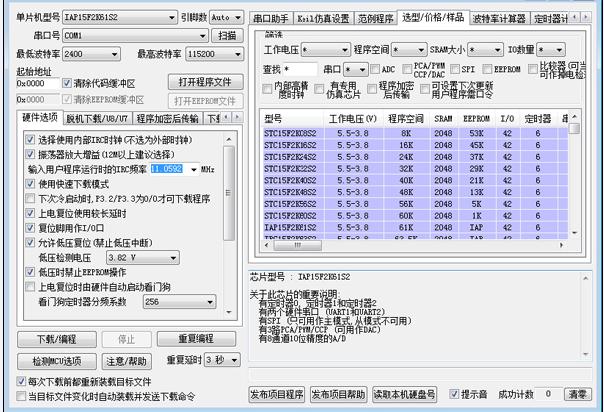The image size is (604, 412).
Task: Toggle the 提示音 checkbox
Action: 454,394
